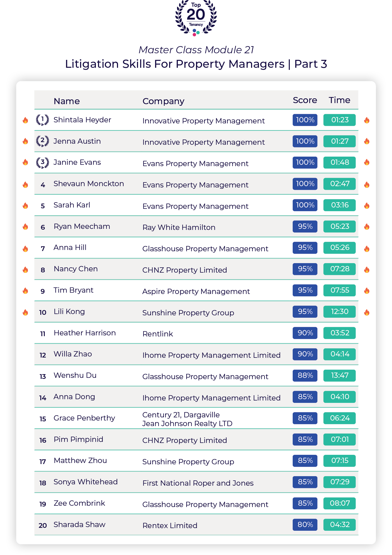Open Grace Penberthy's name entry
392x555 pixels.
click(x=84, y=418)
